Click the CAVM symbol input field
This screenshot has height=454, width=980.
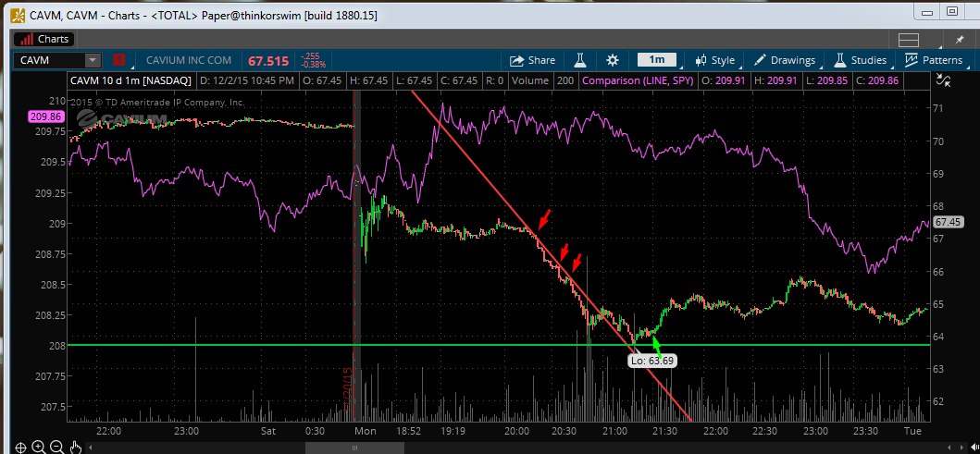click(x=49, y=60)
